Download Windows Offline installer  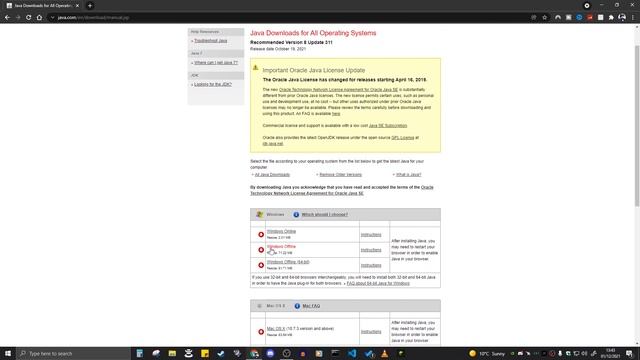click(x=281, y=247)
